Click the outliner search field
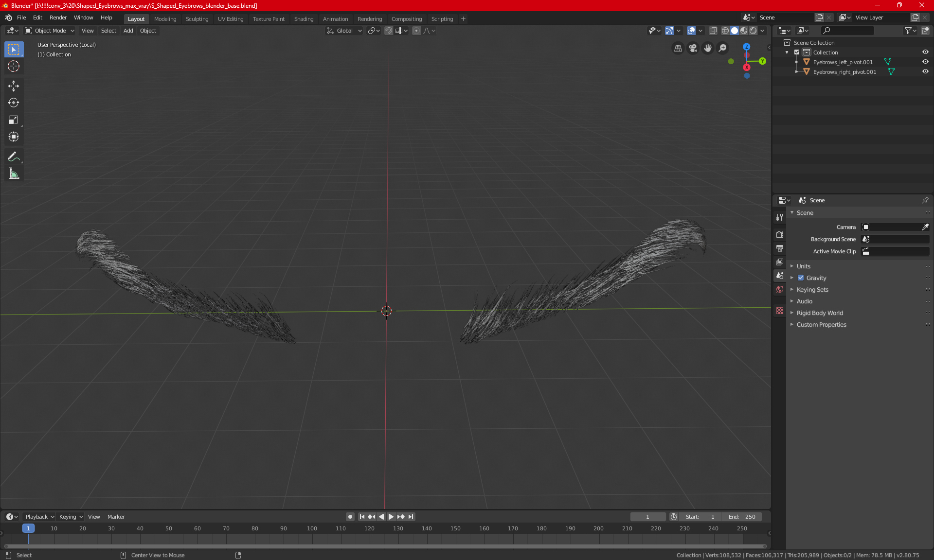The height and width of the screenshot is (560, 934). click(x=847, y=31)
